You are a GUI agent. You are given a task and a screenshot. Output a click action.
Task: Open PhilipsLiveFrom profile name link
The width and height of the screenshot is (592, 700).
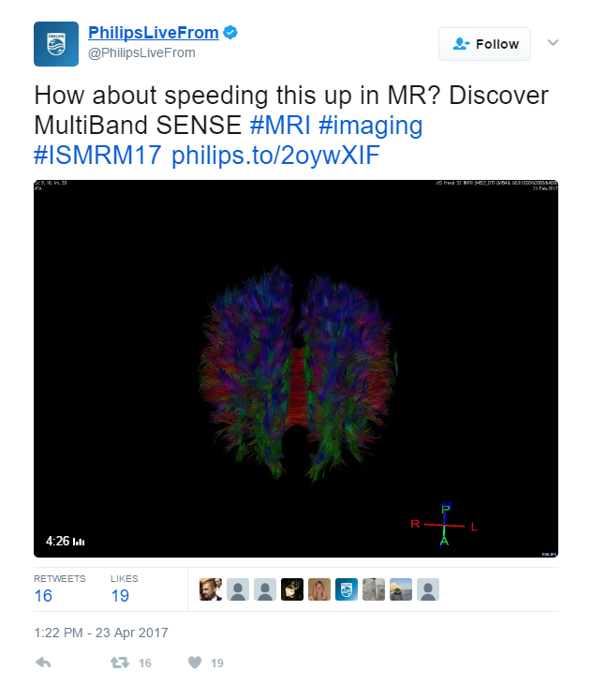(x=154, y=33)
